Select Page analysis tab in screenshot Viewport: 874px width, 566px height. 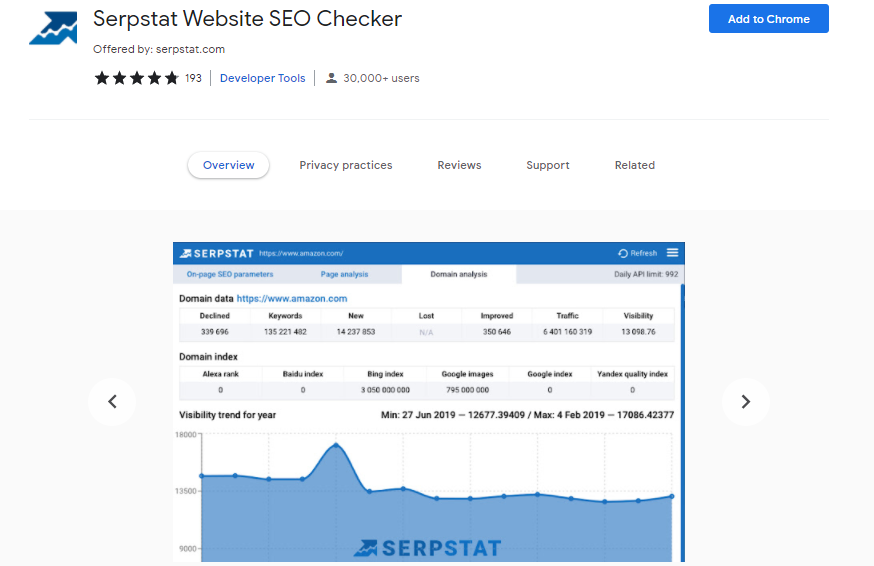pos(344,274)
